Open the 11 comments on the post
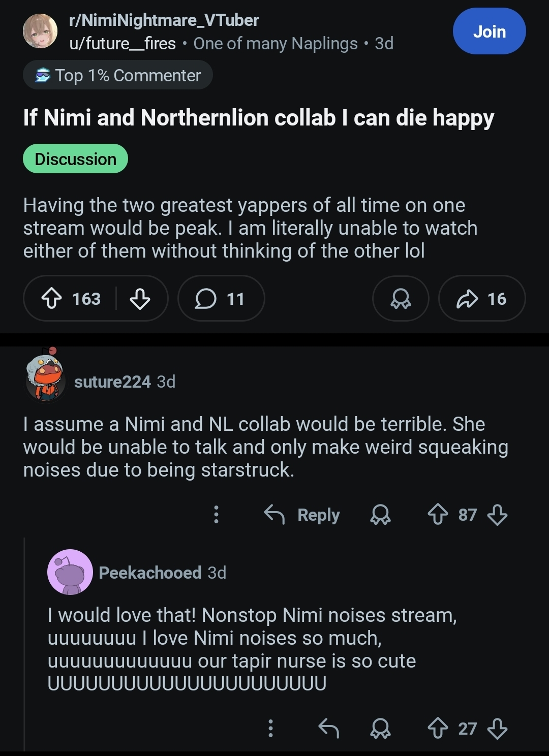The height and width of the screenshot is (756, 549). point(221,298)
